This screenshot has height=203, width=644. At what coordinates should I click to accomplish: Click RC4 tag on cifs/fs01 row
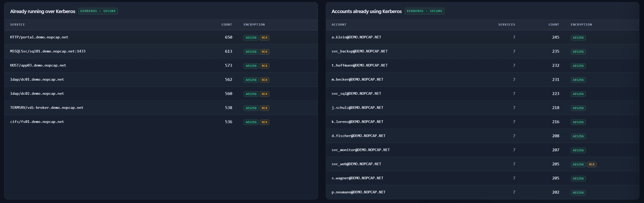click(264, 122)
